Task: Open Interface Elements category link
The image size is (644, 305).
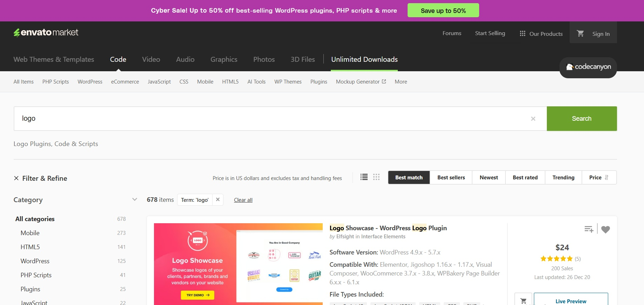Action: click(x=383, y=237)
